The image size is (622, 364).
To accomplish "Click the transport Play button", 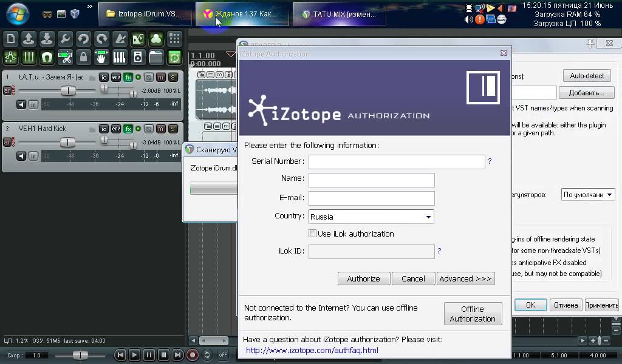I will pyautogui.click(x=134, y=355).
